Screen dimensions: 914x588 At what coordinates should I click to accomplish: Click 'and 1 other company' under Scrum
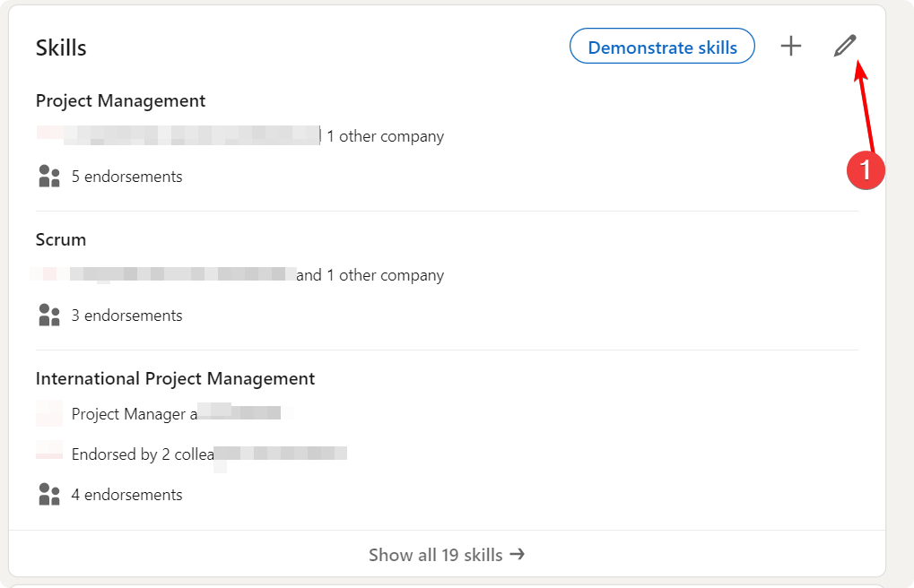(x=370, y=275)
